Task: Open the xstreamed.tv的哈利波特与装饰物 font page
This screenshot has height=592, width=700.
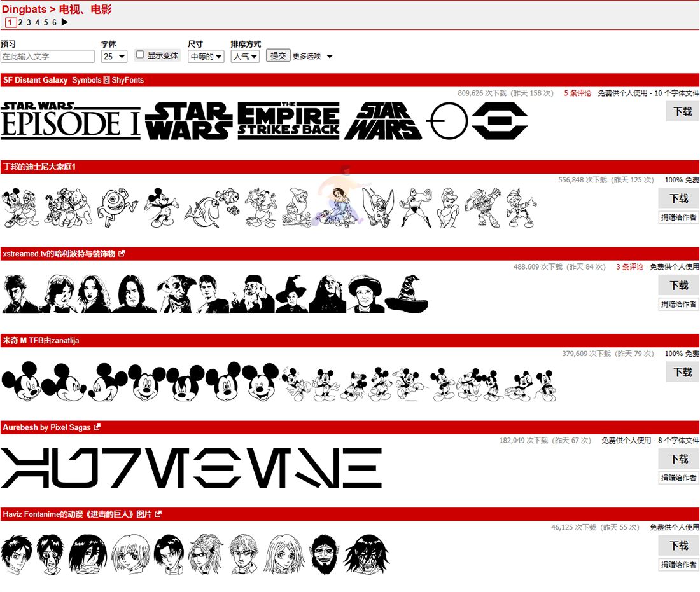Action: tap(59, 253)
